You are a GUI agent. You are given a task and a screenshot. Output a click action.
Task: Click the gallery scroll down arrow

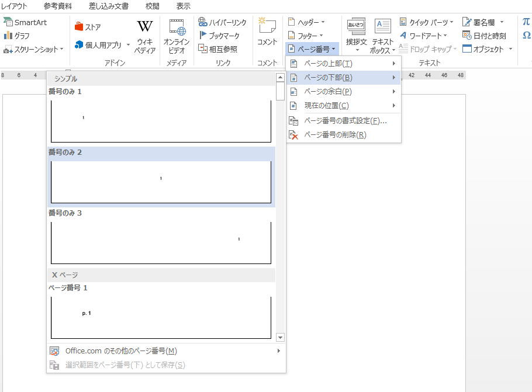click(x=280, y=338)
